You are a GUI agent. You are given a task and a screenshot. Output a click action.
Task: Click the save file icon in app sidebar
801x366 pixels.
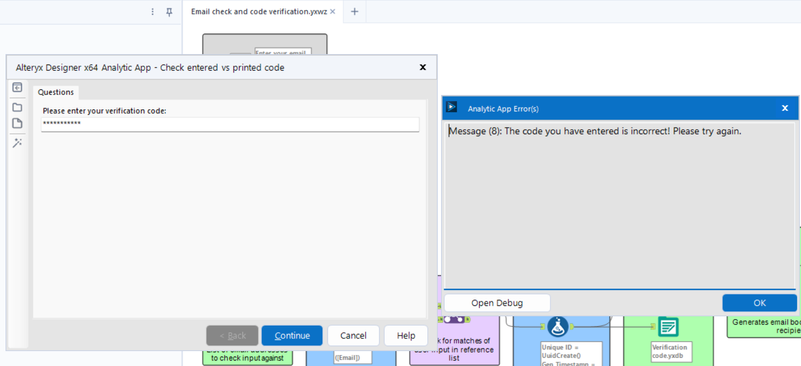(17, 123)
